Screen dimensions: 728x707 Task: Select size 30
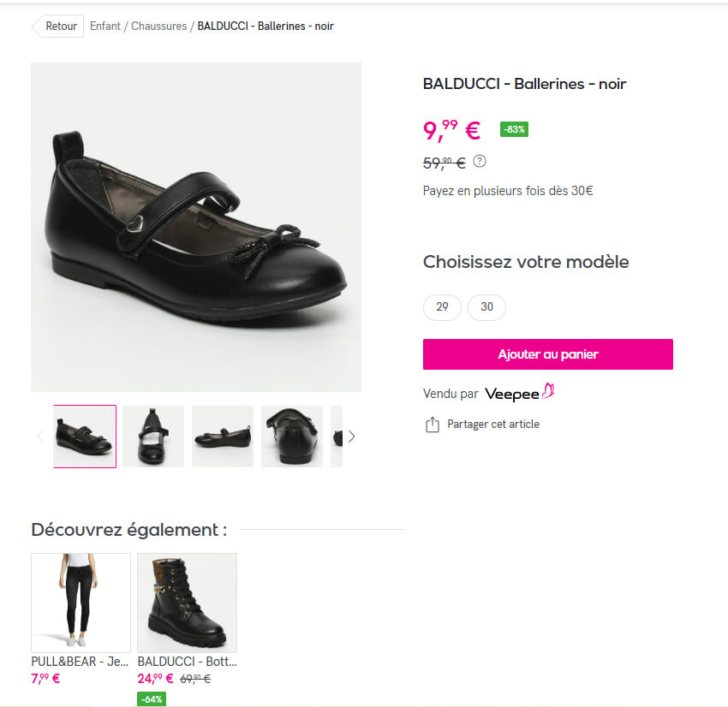click(x=486, y=307)
